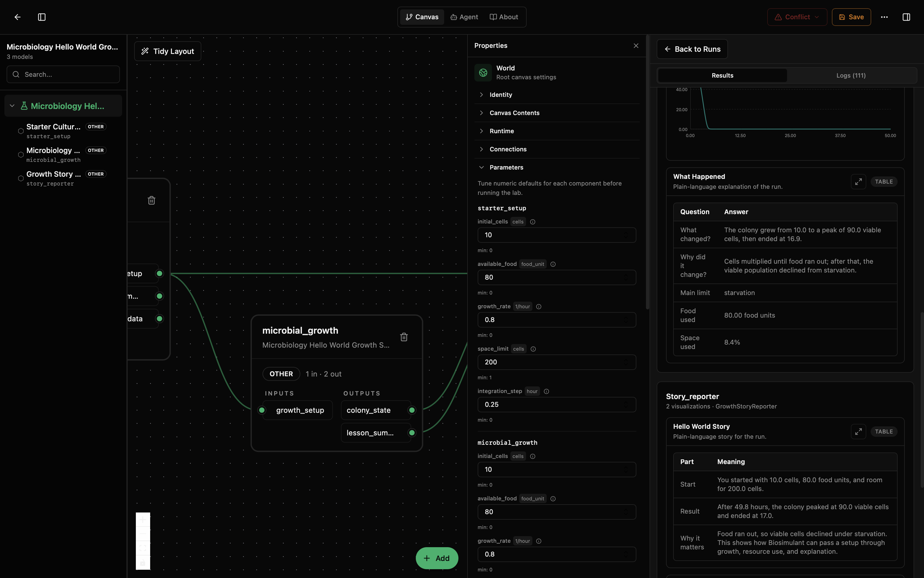Edit integration_step value 0.25
The width and height of the screenshot is (924, 578).
[x=556, y=404]
